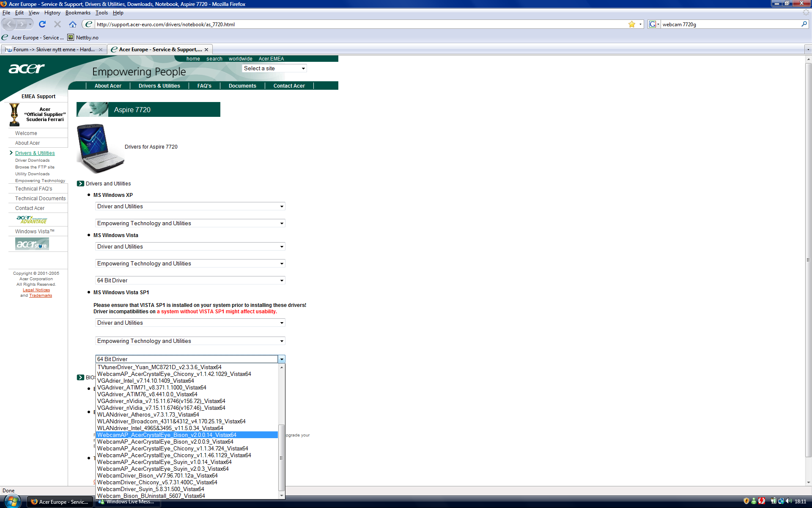812x508 pixels.
Task: Open Vista SP1 Driver and Utilities dropdown
Action: (x=190, y=323)
